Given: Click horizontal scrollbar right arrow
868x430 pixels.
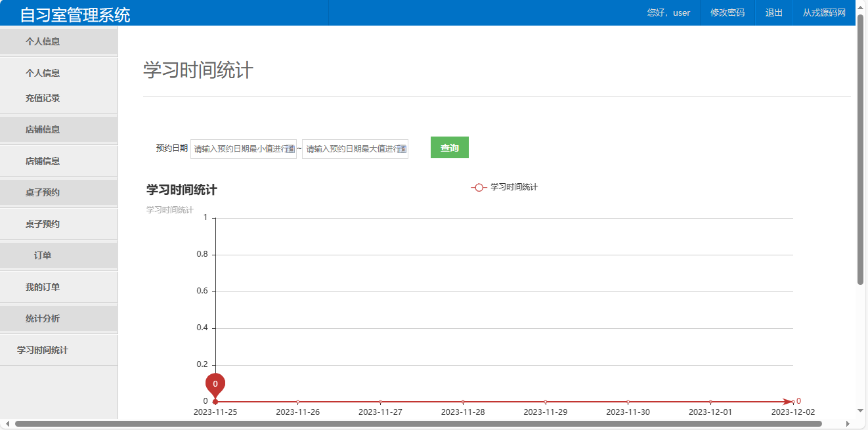Looking at the screenshot, I should coord(849,423).
